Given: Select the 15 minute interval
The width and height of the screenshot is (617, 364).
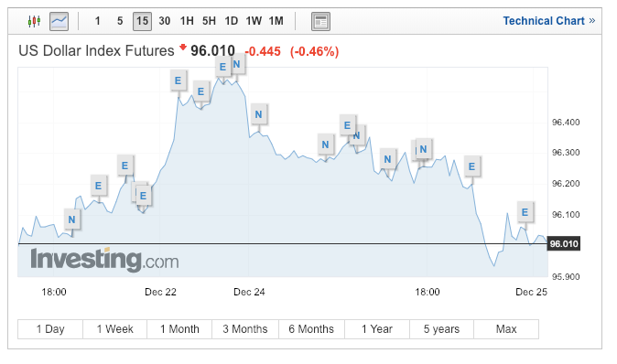Looking at the screenshot, I should click(x=142, y=21).
